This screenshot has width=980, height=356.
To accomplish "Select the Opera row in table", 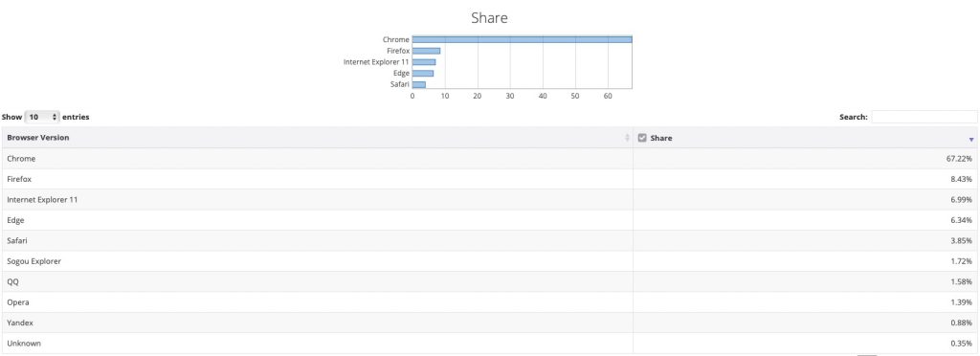I will pyautogui.click(x=489, y=302).
